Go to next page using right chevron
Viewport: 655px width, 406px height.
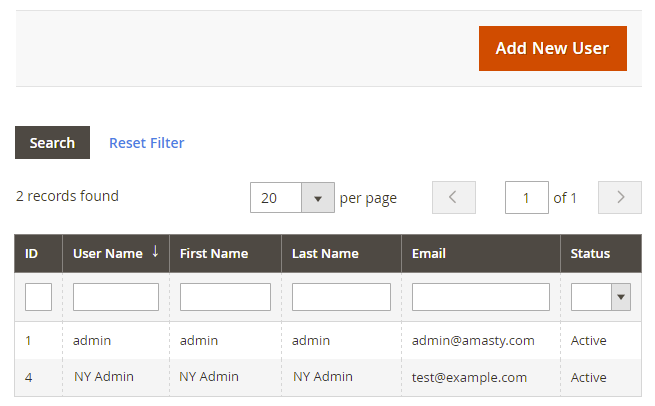point(619,198)
